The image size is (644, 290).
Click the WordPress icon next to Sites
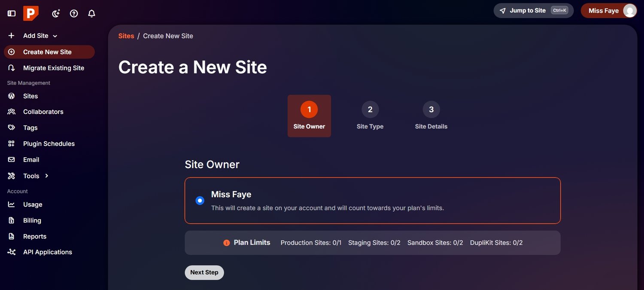point(12,96)
